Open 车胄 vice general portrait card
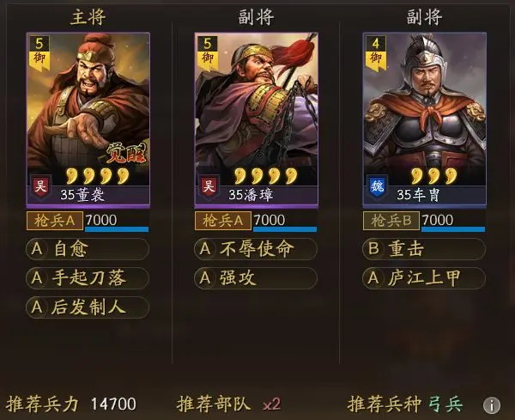Image resolution: width=515 pixels, height=420 pixels. tap(424, 120)
